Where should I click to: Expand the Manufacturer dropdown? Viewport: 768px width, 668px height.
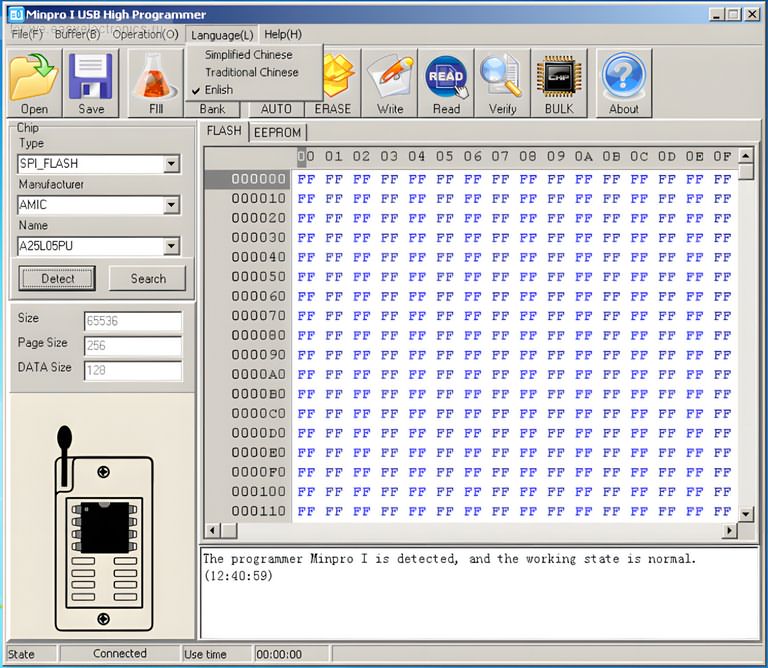click(171, 204)
